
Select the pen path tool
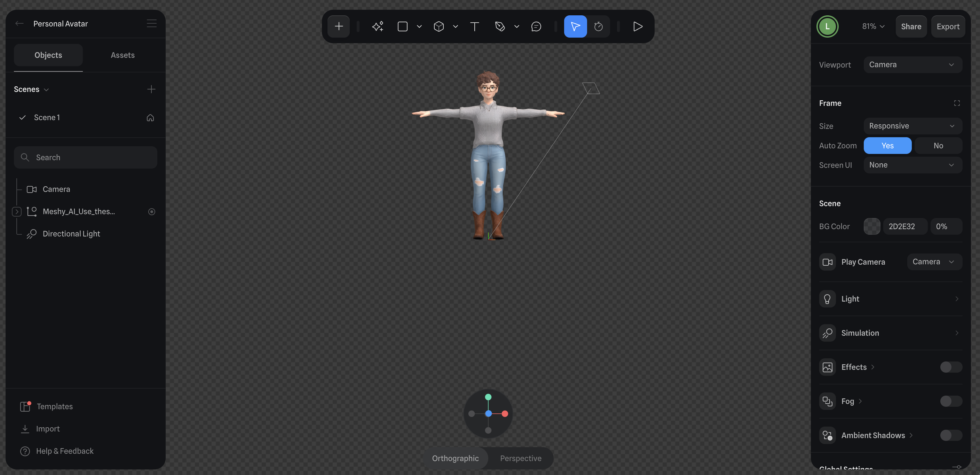(500, 26)
